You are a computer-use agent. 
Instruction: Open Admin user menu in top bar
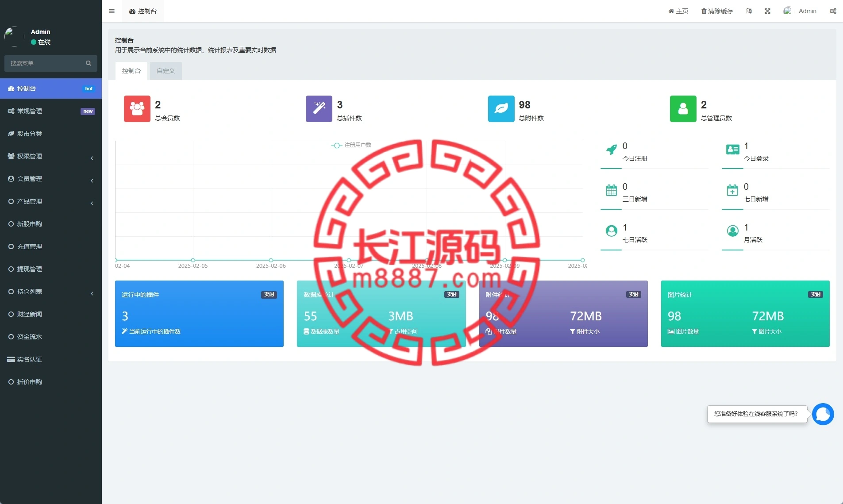pyautogui.click(x=800, y=11)
